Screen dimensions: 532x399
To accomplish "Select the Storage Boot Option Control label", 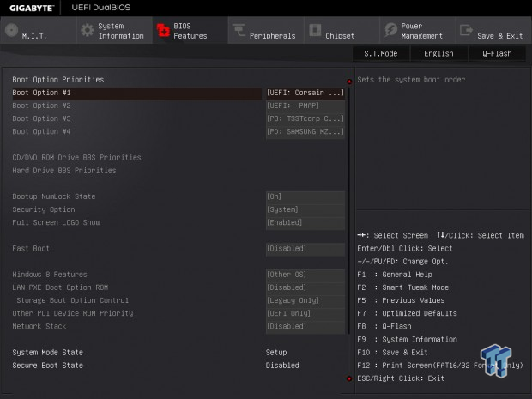I will tap(73, 300).
